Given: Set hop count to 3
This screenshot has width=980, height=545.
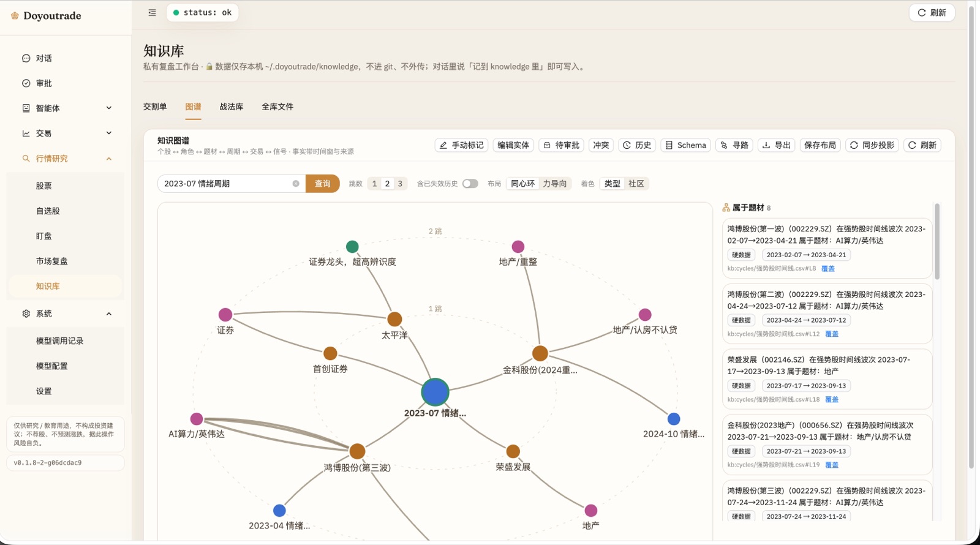Looking at the screenshot, I should 400,184.
